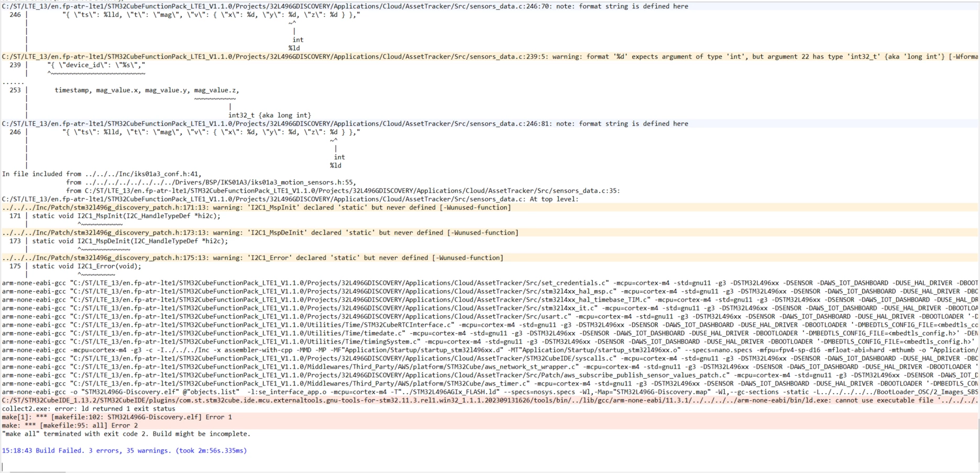Click 'In file included from iks01a3_conf.h:41'
980x473 pixels.
(102, 174)
